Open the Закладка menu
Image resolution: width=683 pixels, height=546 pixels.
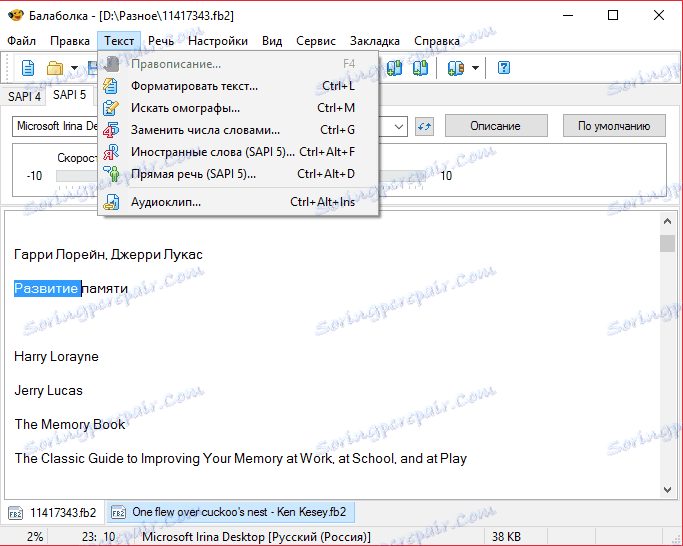coord(375,41)
